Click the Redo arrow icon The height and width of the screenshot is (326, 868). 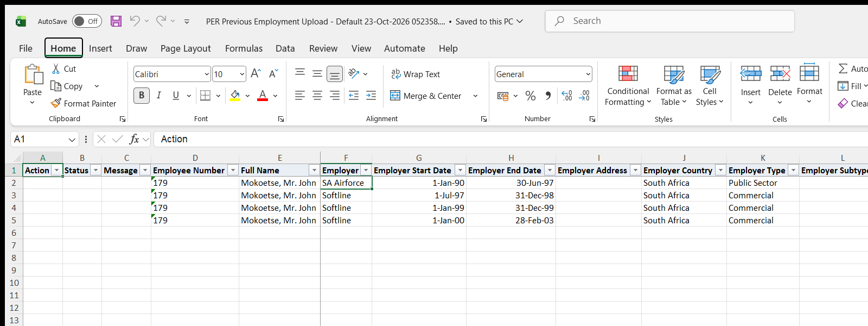[x=161, y=21]
